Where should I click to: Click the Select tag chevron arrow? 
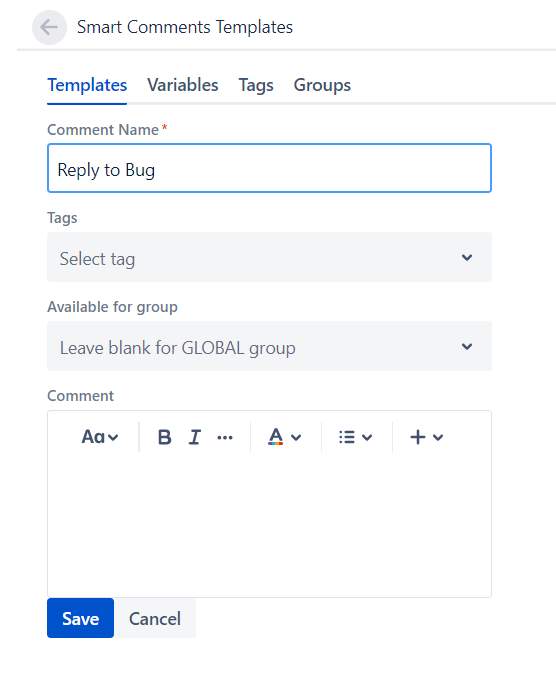coord(467,257)
